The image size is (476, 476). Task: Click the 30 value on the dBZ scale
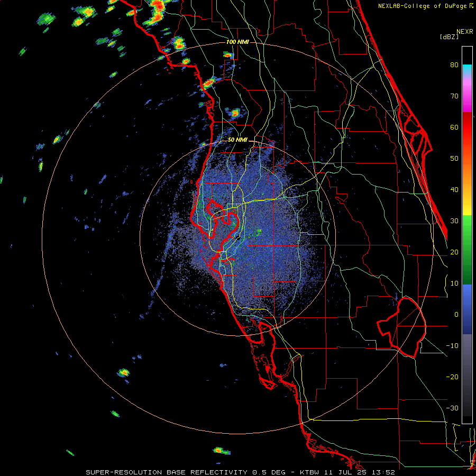(454, 221)
